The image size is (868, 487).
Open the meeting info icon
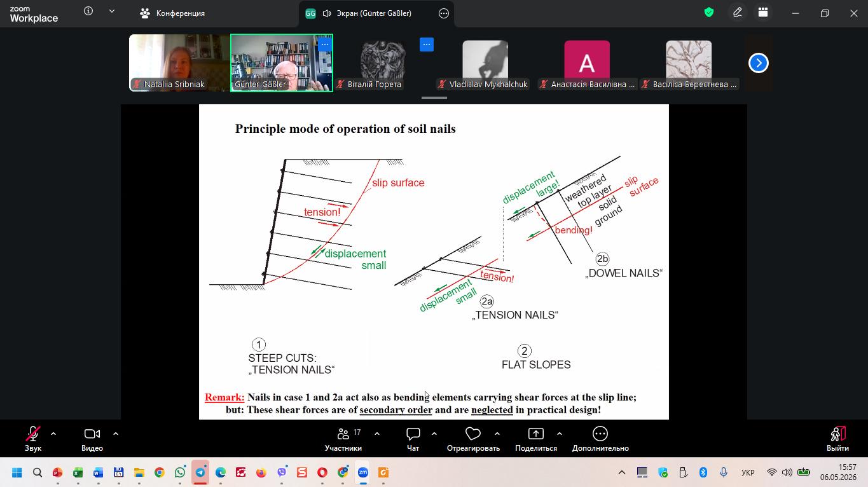(x=88, y=11)
